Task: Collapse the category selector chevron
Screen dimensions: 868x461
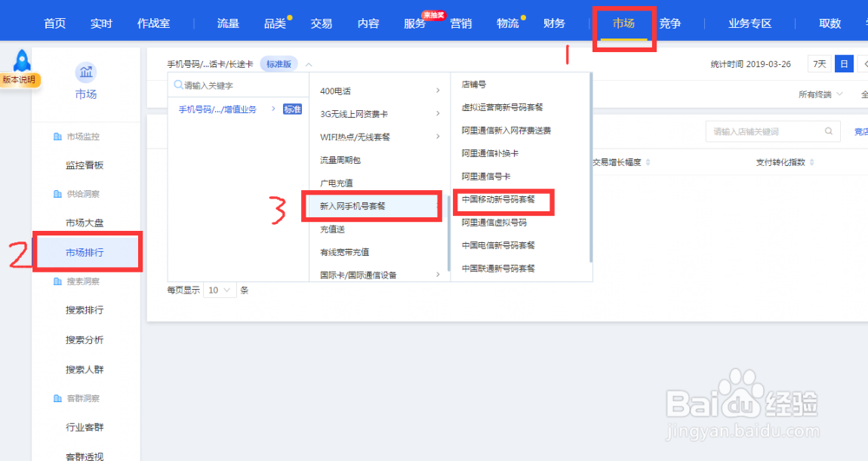Action: point(309,65)
